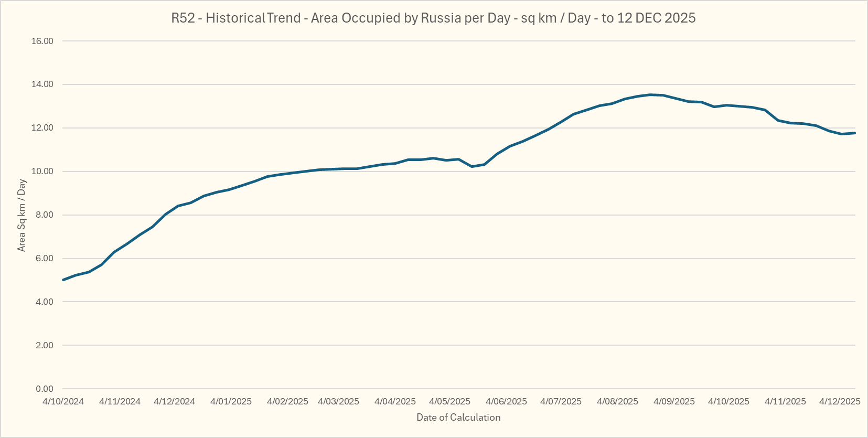Click the 16.00 y-axis label
Viewport: 868px width, 438px height.
[42, 41]
